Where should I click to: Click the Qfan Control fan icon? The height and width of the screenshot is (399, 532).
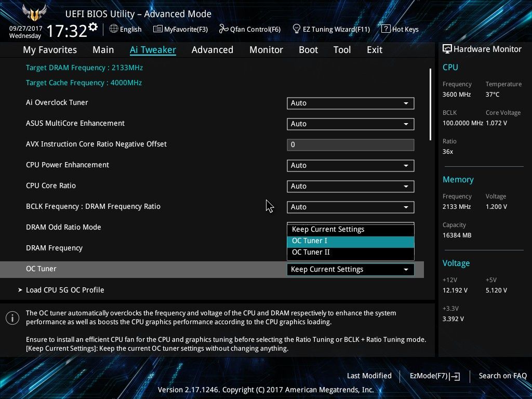(x=223, y=29)
